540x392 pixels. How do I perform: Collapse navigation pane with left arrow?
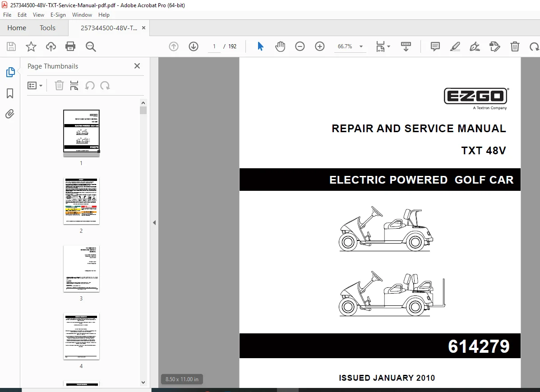point(154,222)
